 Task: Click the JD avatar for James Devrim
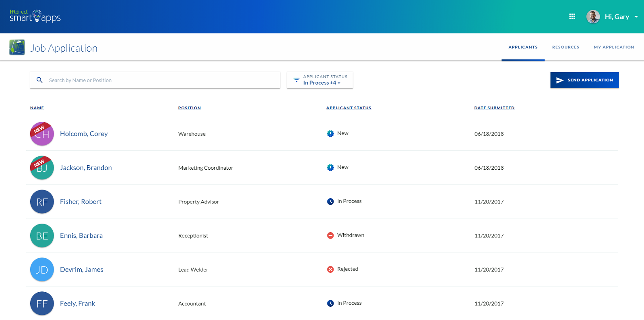(42, 270)
